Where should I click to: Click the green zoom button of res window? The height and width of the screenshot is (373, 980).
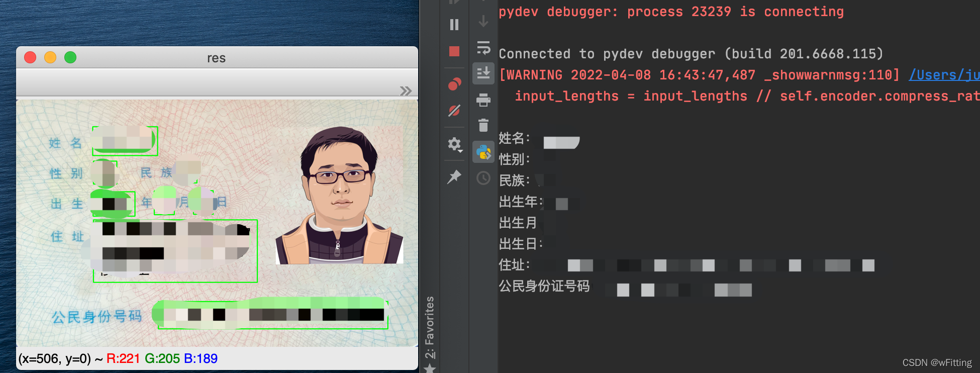coord(70,57)
